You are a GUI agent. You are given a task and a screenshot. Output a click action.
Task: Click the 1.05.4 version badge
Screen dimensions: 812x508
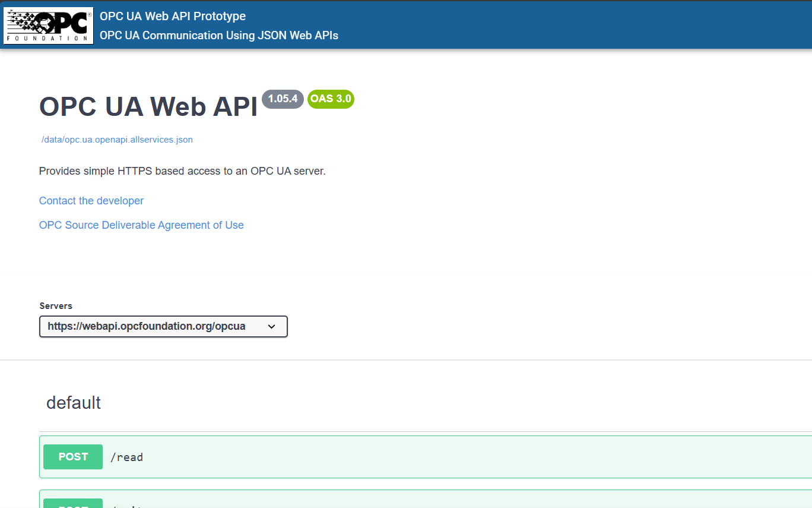point(283,99)
